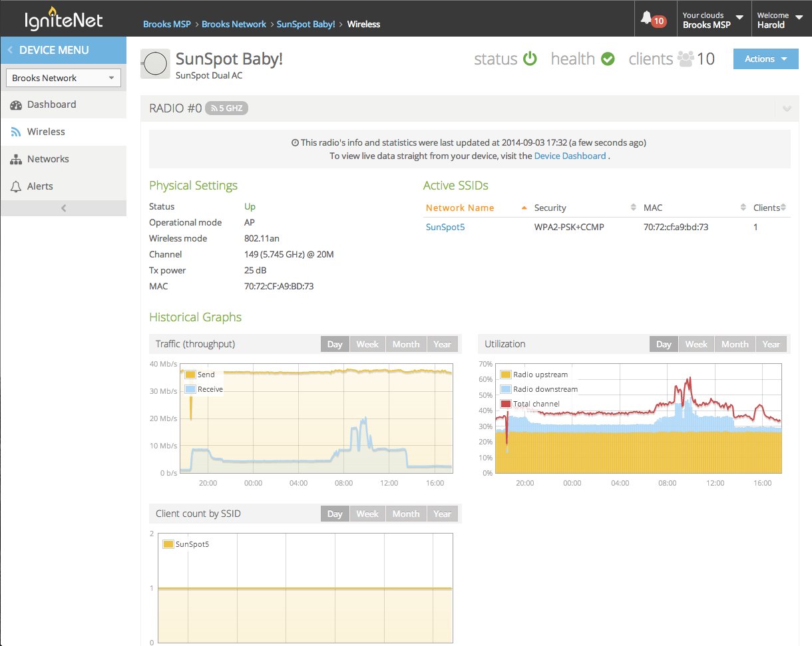This screenshot has height=646, width=812.
Task: Open Alerts in device menu
Action: [x=63, y=186]
